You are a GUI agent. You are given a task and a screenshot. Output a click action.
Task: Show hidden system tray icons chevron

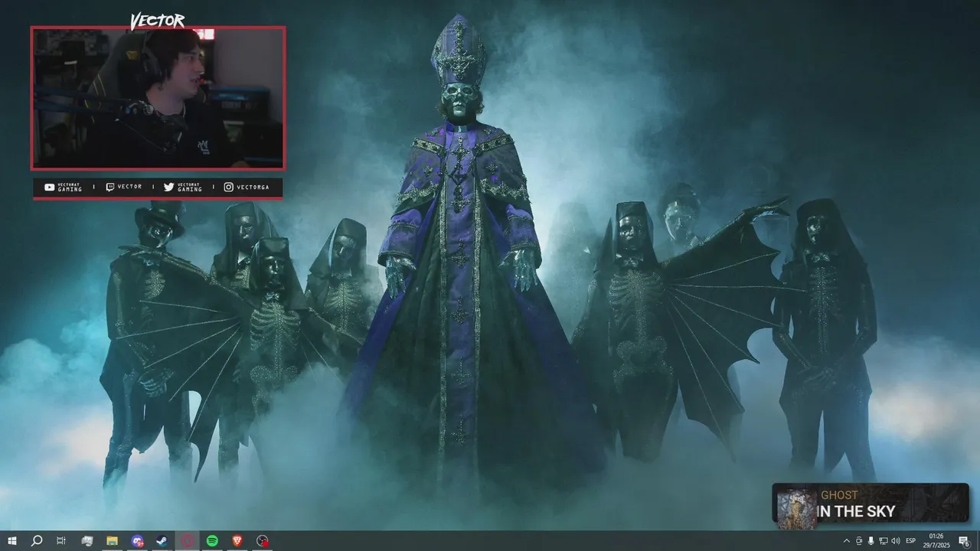pyautogui.click(x=846, y=541)
